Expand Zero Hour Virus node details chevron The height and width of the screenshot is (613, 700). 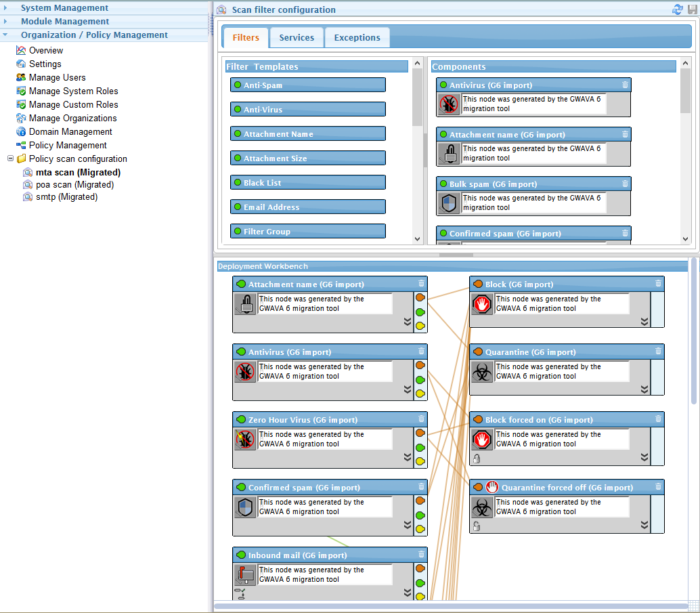(407, 457)
